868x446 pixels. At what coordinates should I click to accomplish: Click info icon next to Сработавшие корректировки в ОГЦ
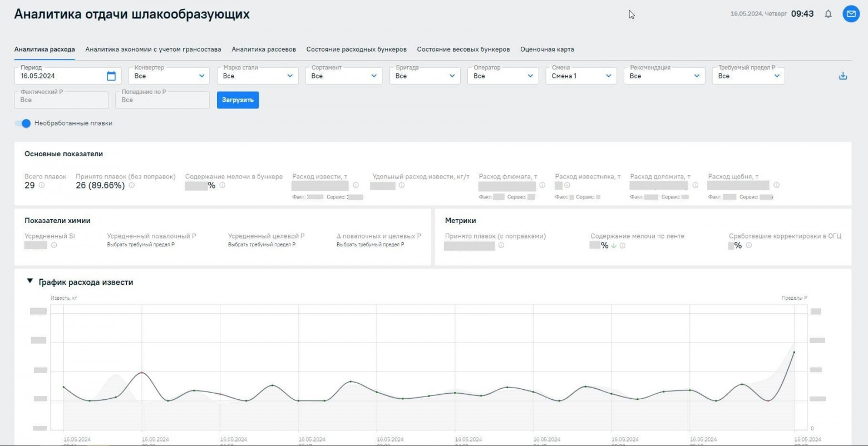point(749,245)
